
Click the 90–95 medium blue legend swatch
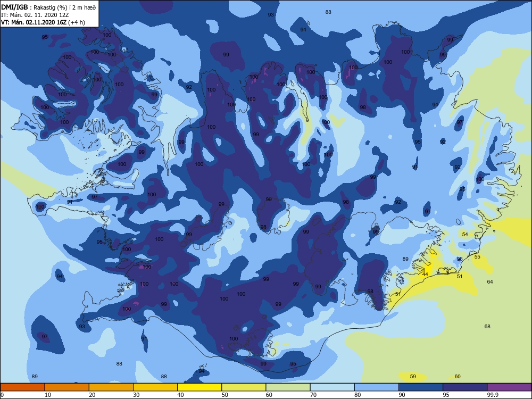point(421,387)
